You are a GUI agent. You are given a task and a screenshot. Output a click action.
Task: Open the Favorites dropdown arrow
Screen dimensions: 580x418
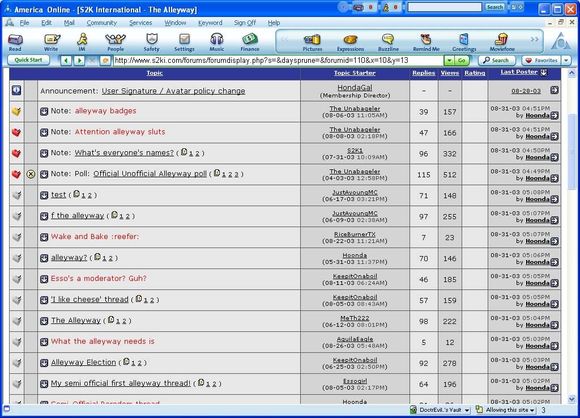click(x=566, y=60)
